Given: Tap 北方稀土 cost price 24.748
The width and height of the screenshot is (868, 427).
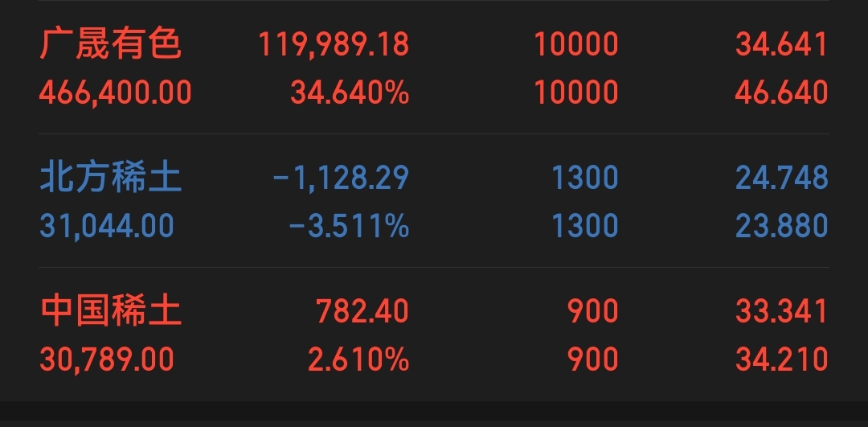Looking at the screenshot, I should click(782, 178).
